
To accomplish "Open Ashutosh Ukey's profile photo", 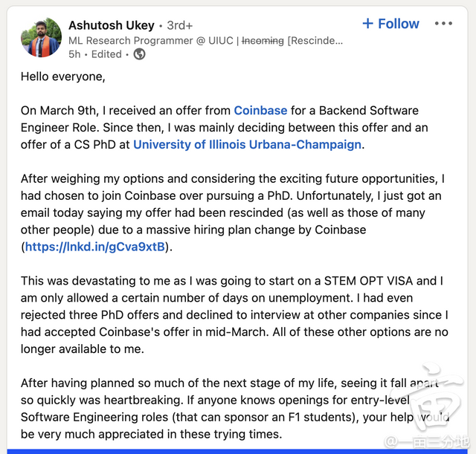I will coord(41,37).
